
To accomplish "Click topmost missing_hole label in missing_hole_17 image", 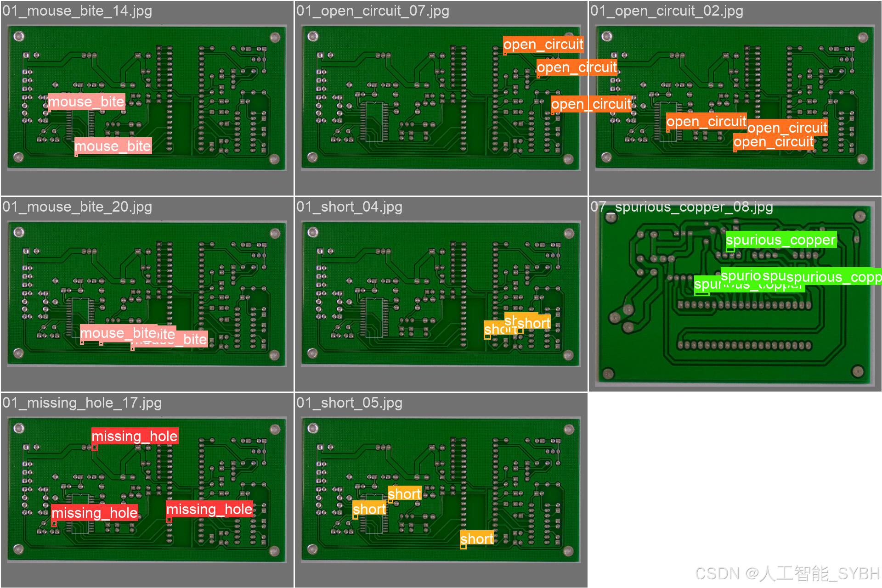I will pyautogui.click(x=135, y=436).
